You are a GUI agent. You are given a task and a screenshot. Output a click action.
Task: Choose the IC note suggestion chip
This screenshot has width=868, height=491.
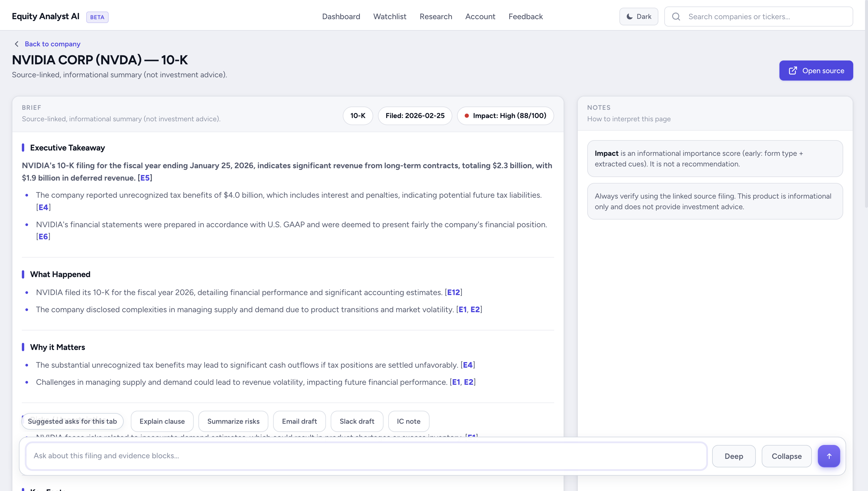[x=408, y=421]
